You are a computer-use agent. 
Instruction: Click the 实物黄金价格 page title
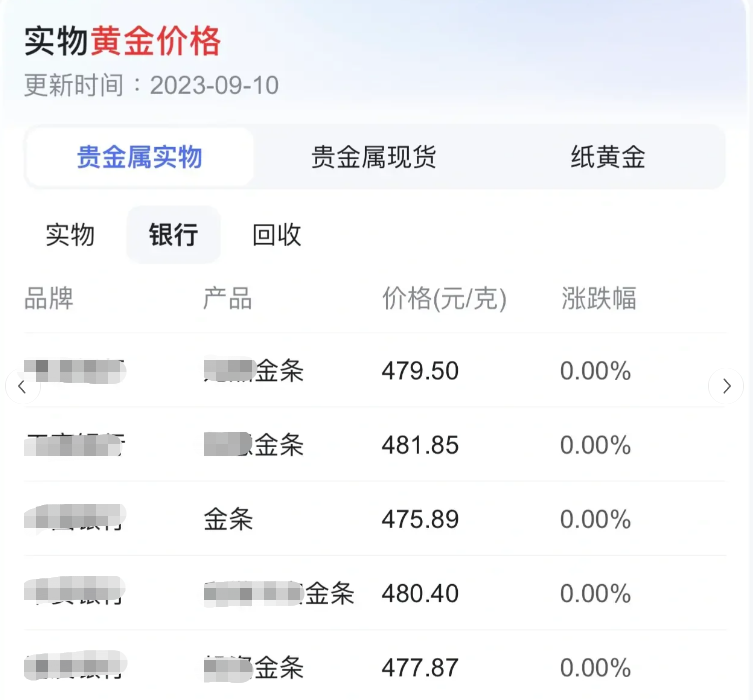coord(122,41)
